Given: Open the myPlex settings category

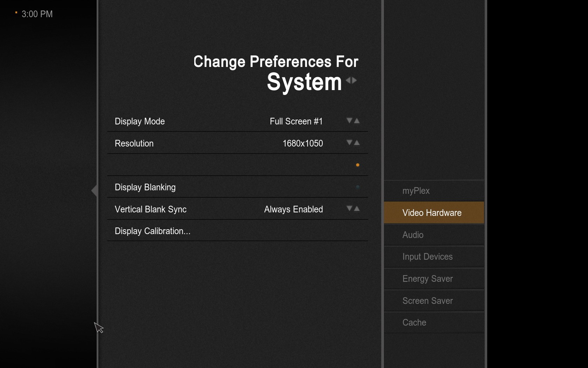Looking at the screenshot, I should 416,191.
